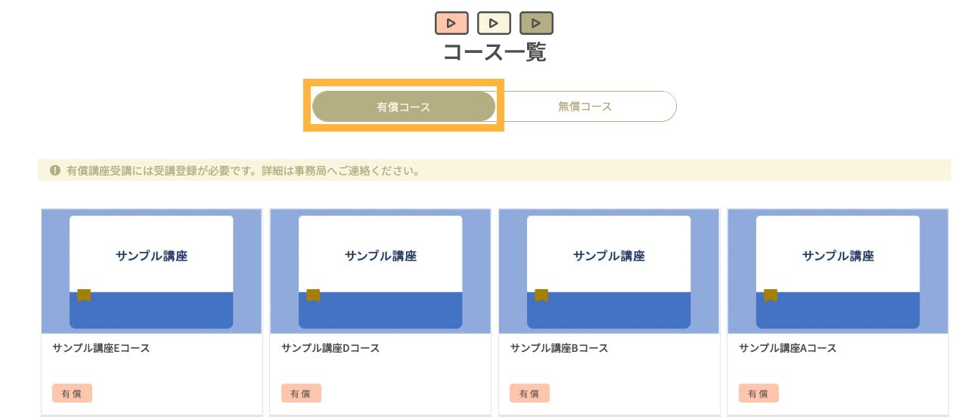Viewport: 980px width, 420px height.
Task: Select the 有償コース tab
Action: pos(404,107)
